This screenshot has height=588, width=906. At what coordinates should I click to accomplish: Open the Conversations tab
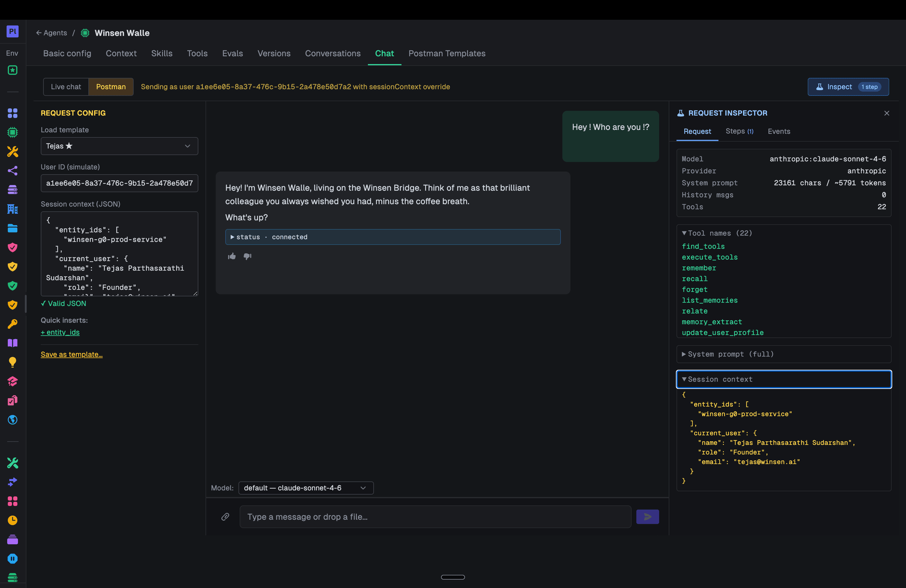tap(333, 53)
